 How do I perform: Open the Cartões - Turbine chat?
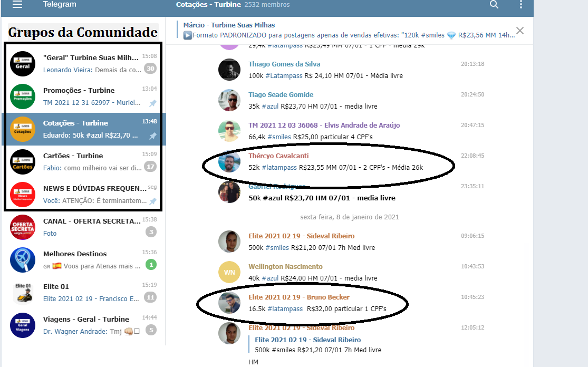pyautogui.click(x=84, y=161)
